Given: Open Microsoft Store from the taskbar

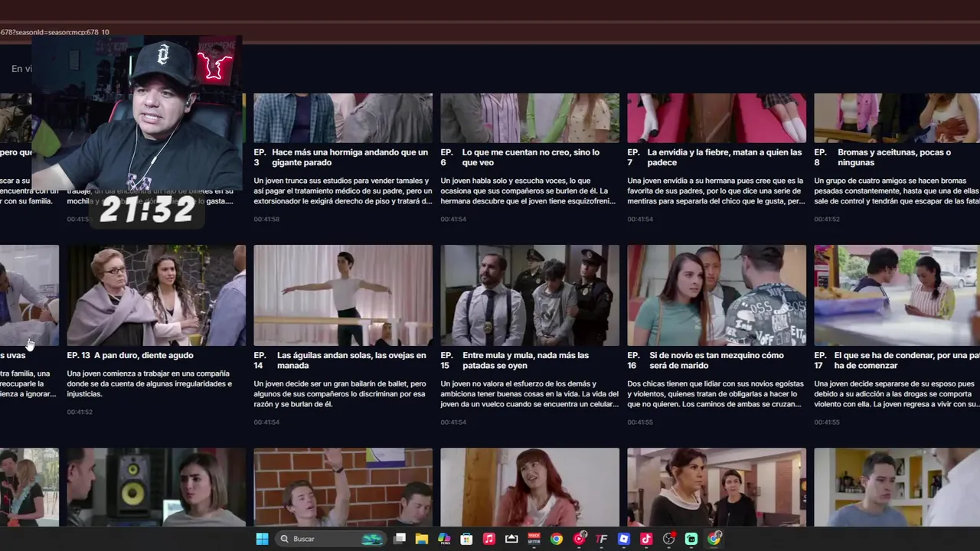Looking at the screenshot, I should [x=466, y=539].
